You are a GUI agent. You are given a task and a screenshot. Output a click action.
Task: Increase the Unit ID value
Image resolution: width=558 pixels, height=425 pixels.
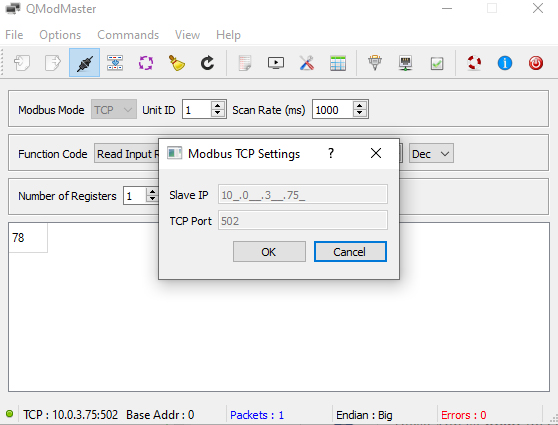pyautogui.click(x=217, y=105)
